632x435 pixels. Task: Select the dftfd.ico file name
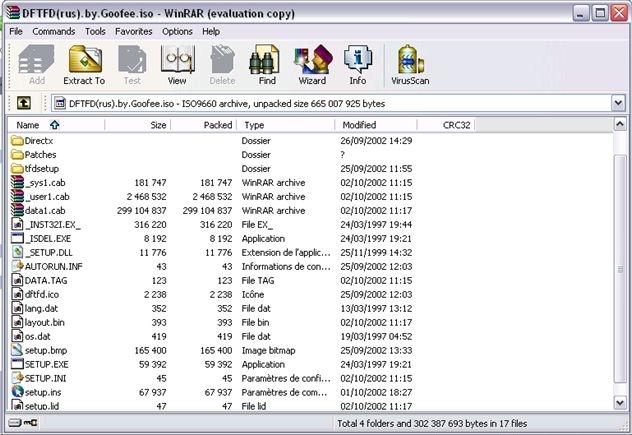[42, 294]
